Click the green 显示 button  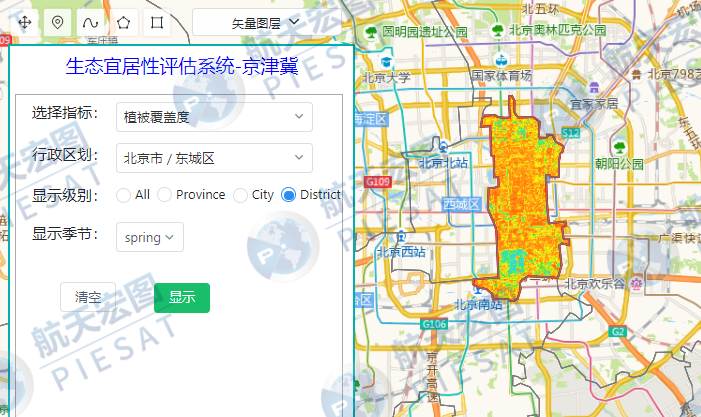point(182,298)
